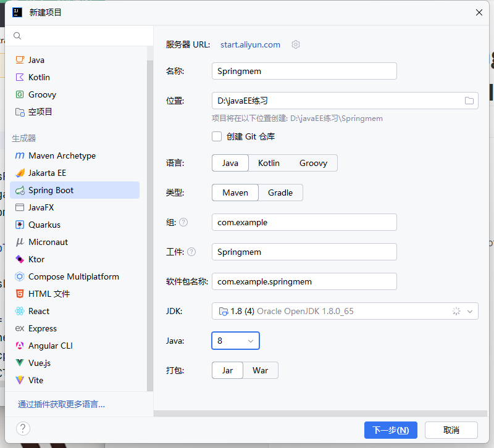Click the 通过插件获取更多语言 link
Image resolution: width=494 pixels, height=448 pixels.
pos(61,404)
